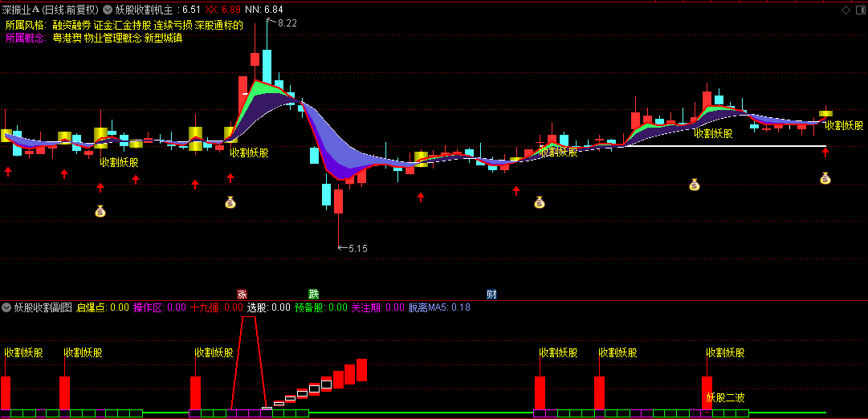Collapse the 妖股收割副图 sub-chart chevron
Screen dimensions: 868x419
[6, 307]
